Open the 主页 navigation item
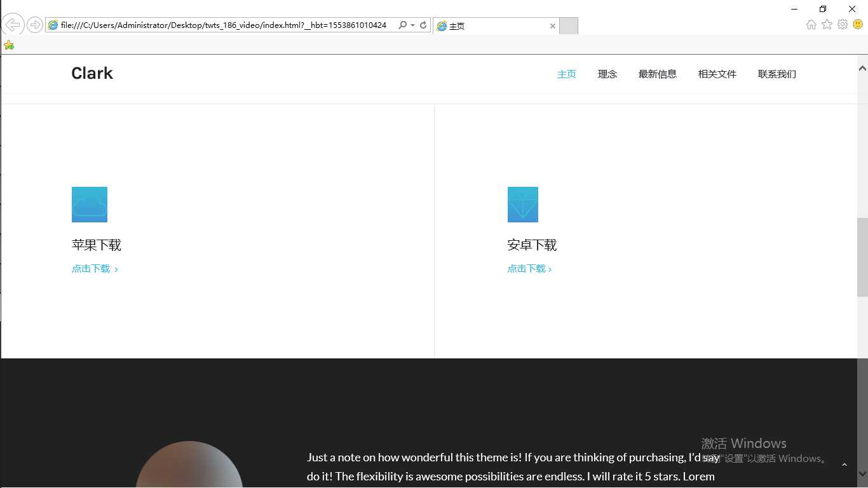The width and height of the screenshot is (868, 488). pos(567,74)
